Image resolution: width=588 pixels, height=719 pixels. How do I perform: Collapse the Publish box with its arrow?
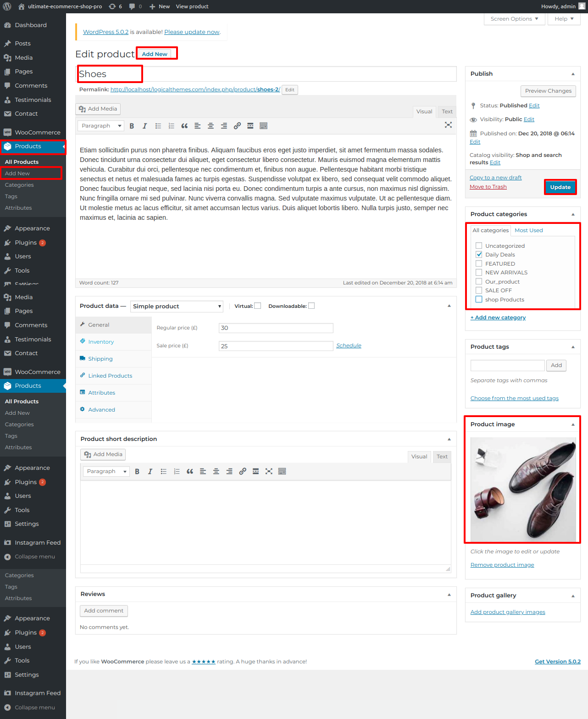click(573, 74)
